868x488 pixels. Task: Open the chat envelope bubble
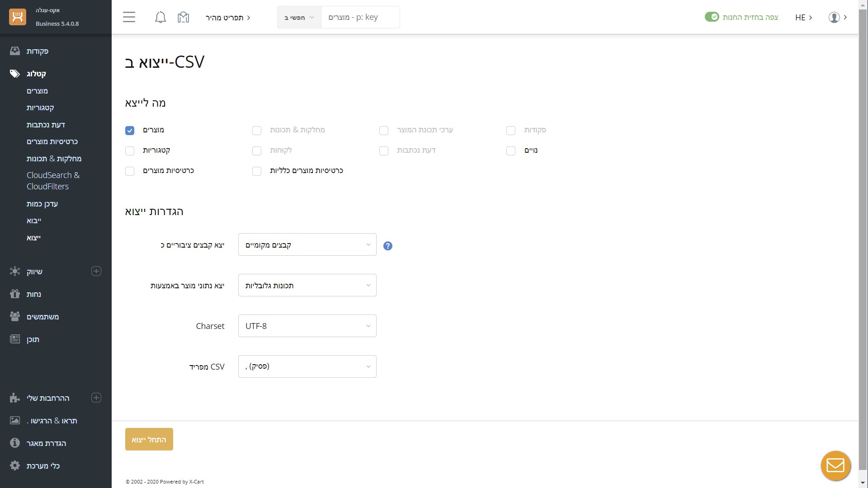[835, 465]
